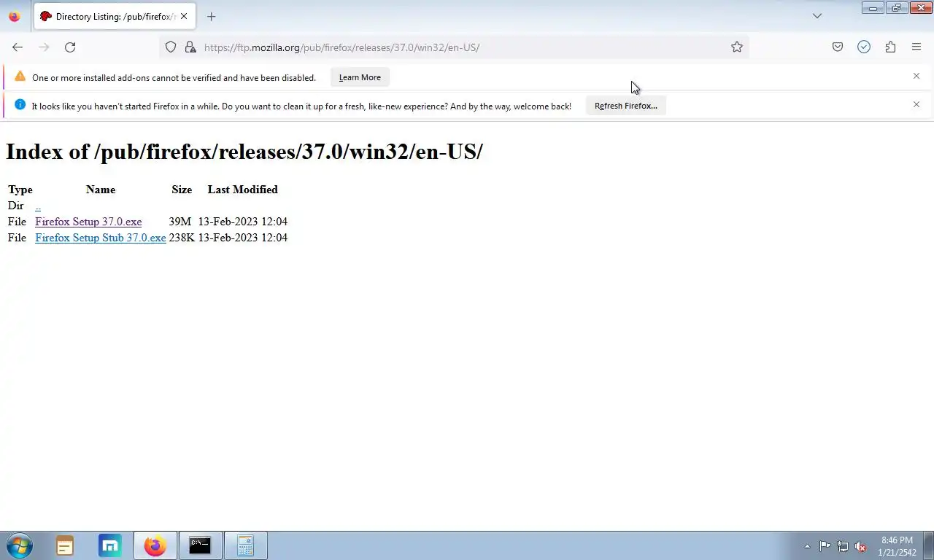934x560 pixels.
Task: Launch Maxthon browser from taskbar
Action: [110, 545]
